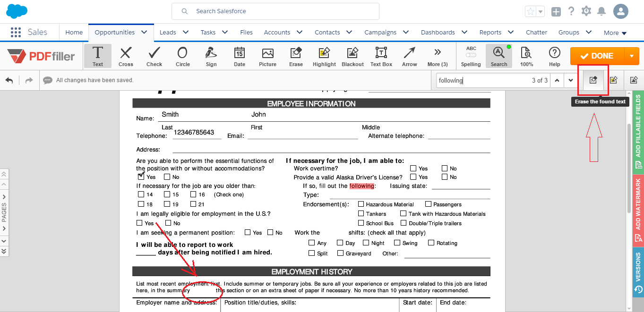Click the orange DONE button
The height and width of the screenshot is (312, 644).
click(x=597, y=56)
